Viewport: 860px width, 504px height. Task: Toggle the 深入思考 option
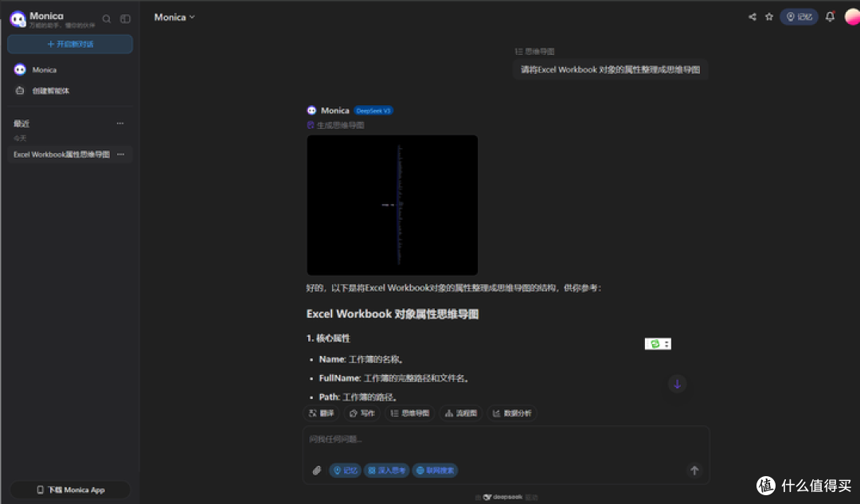point(387,471)
